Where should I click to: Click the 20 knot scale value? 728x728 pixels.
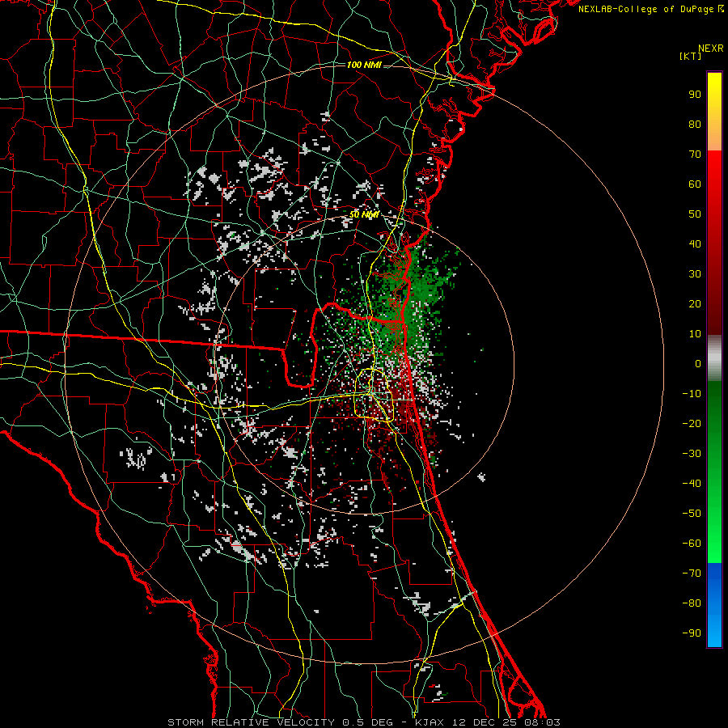click(695, 304)
